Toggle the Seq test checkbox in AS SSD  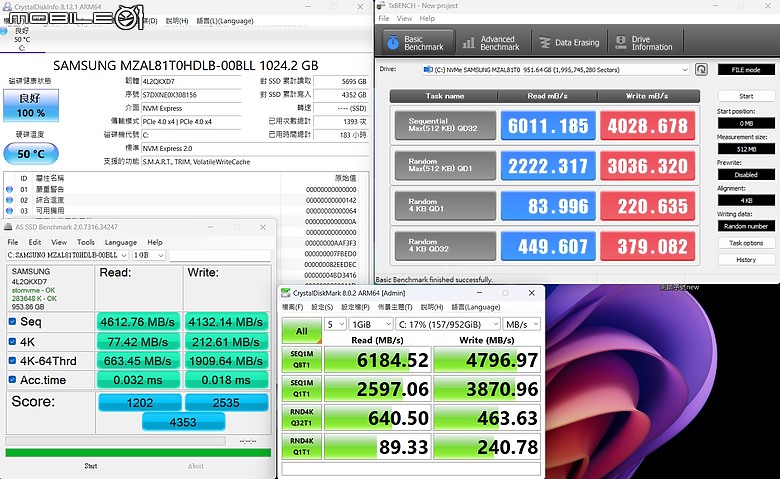point(12,321)
